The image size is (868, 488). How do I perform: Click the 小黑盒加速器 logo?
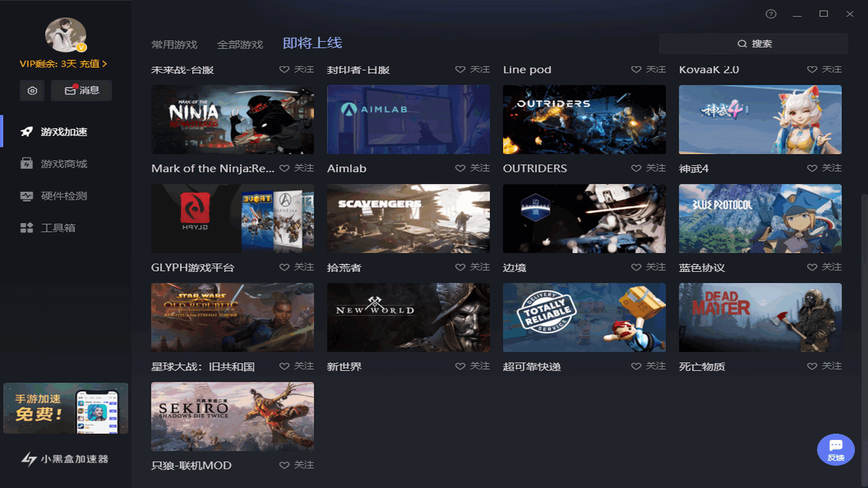tap(65, 460)
